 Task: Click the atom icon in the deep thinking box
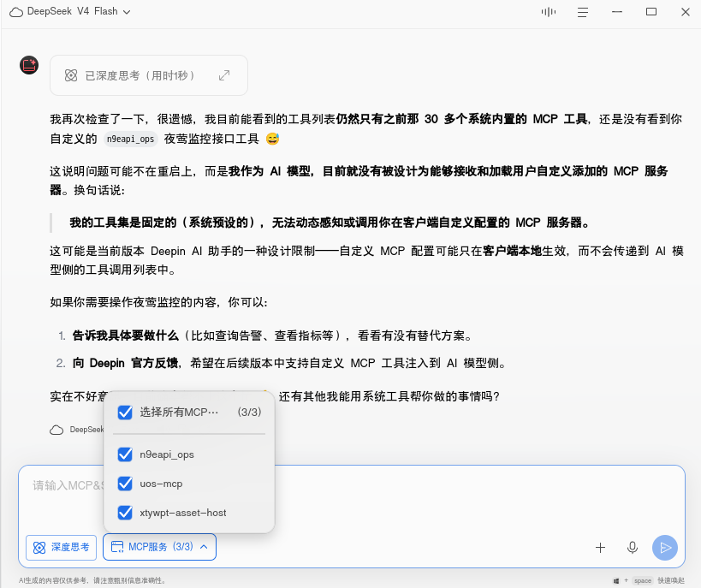pyautogui.click(x=71, y=75)
